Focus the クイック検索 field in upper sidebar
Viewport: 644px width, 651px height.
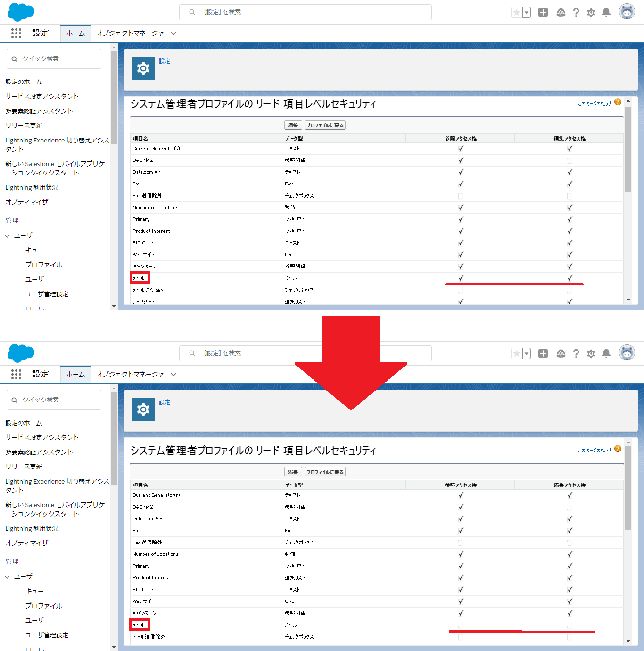click(x=54, y=58)
